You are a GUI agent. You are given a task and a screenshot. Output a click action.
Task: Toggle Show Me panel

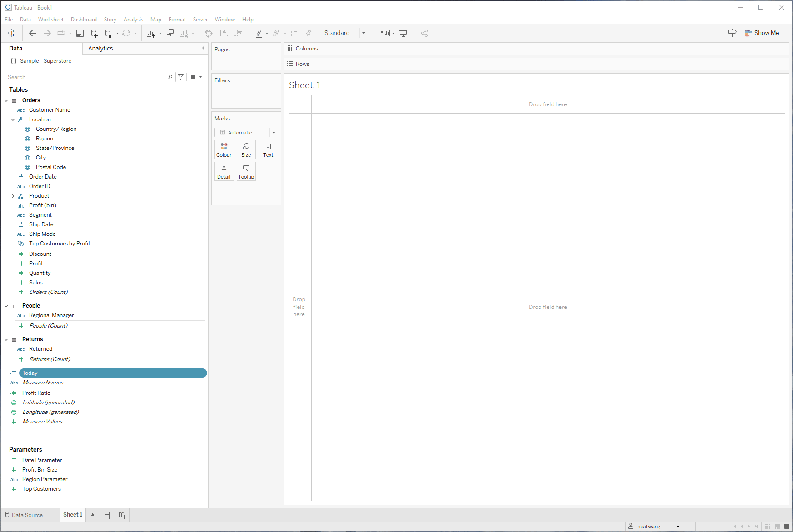tap(762, 33)
